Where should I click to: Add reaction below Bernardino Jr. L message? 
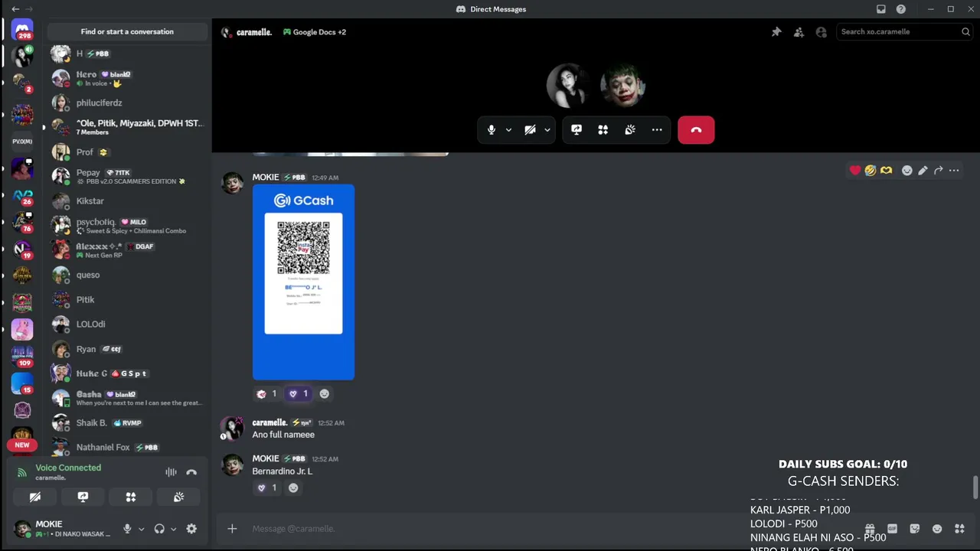(293, 488)
